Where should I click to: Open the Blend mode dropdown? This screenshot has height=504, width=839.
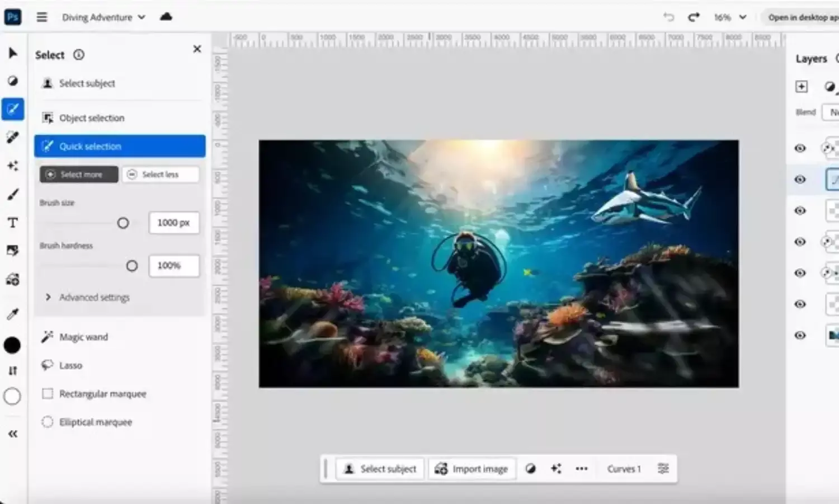[x=831, y=112]
